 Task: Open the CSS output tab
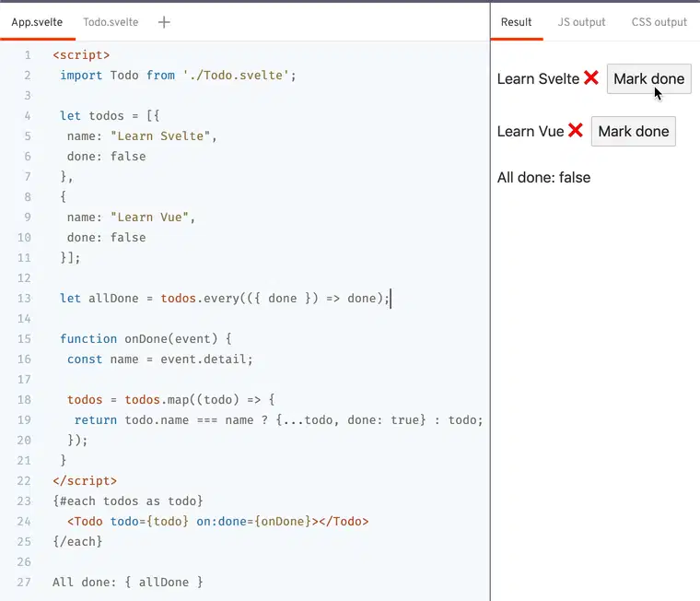pos(659,22)
